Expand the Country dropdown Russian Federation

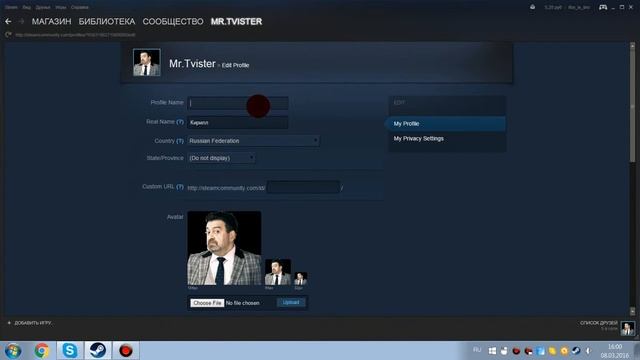[253, 141]
